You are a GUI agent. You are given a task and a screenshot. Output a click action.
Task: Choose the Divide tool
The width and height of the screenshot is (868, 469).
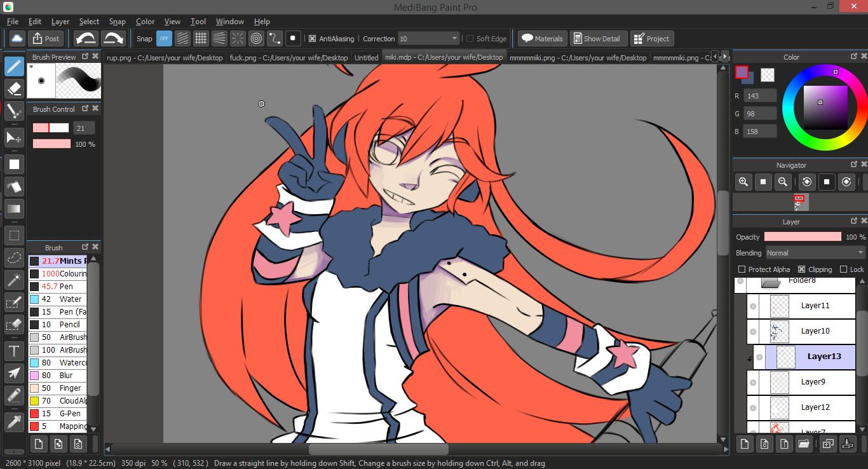pyautogui.click(x=15, y=395)
